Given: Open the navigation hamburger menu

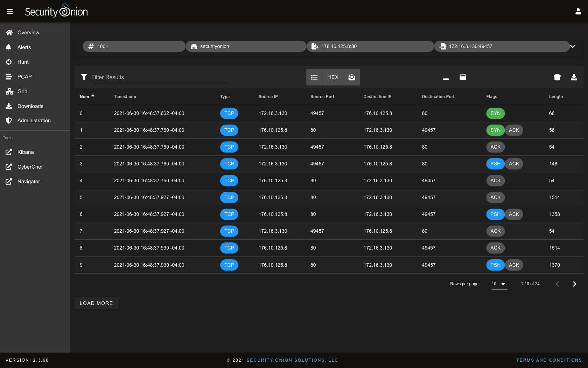Looking at the screenshot, I should (10, 11).
